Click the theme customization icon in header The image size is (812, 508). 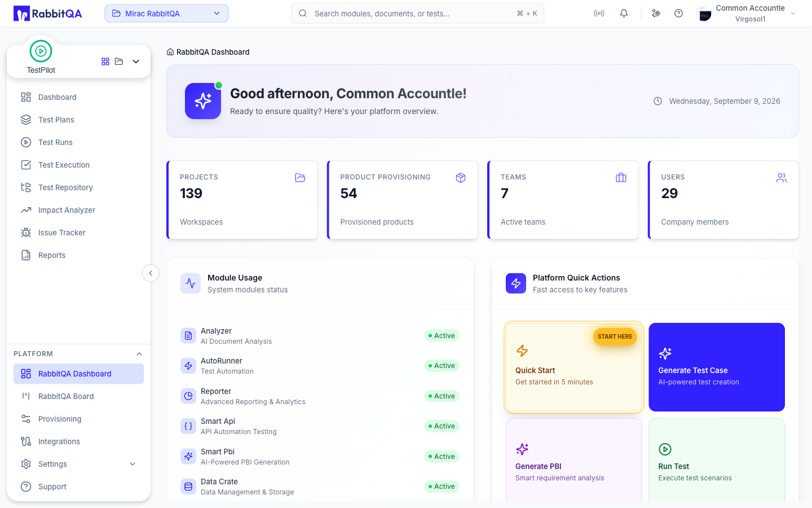click(656, 14)
